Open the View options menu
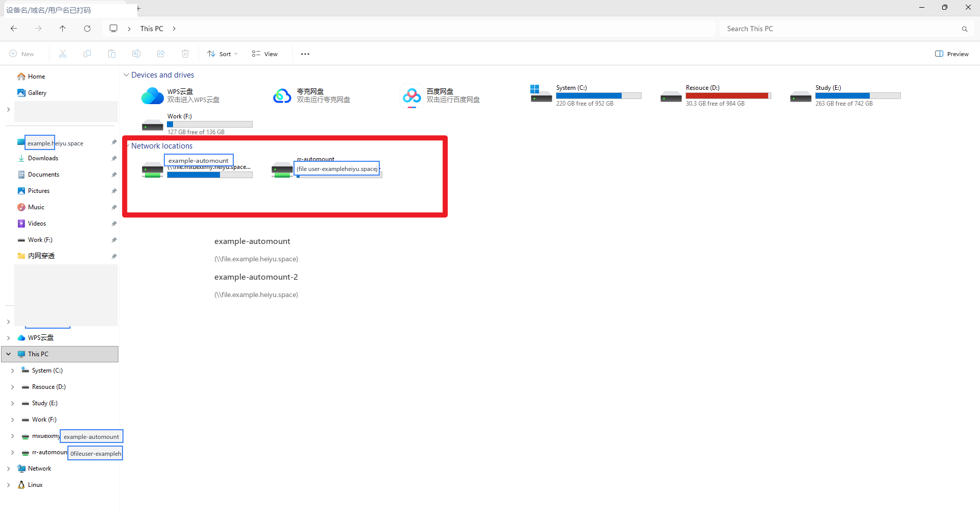Screen dimensions: 980x517 265,54
